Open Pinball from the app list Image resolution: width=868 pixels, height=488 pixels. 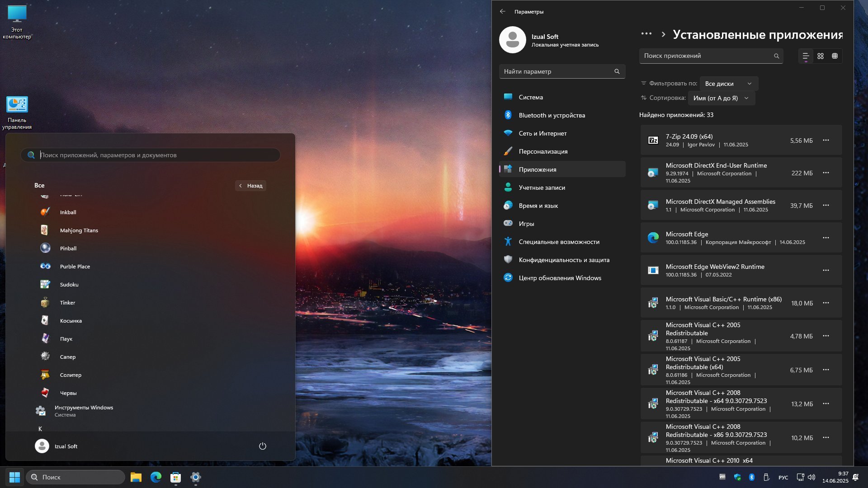click(150, 249)
